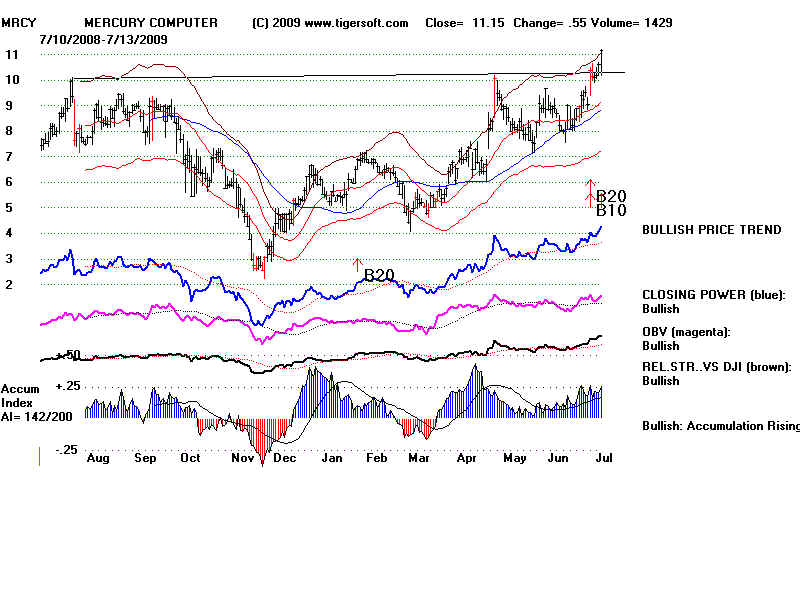Select the CLOSING POWER (blue) legend entry
The width and height of the screenshot is (800, 600).
tap(714, 295)
